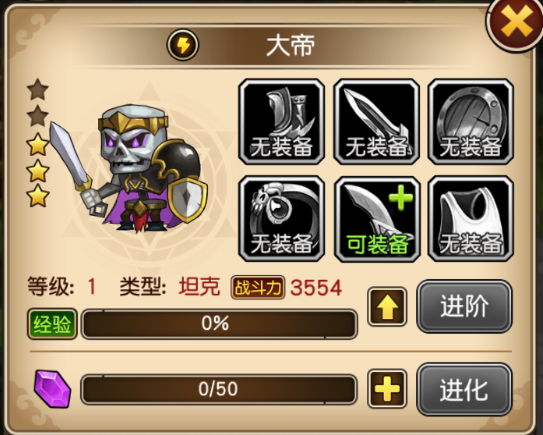Click the 经验 experience progress bar
543x435 pixels.
pyautogui.click(x=219, y=323)
